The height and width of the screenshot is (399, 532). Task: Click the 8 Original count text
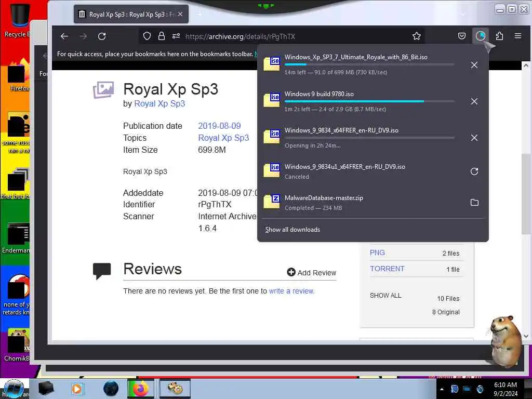coord(446,312)
